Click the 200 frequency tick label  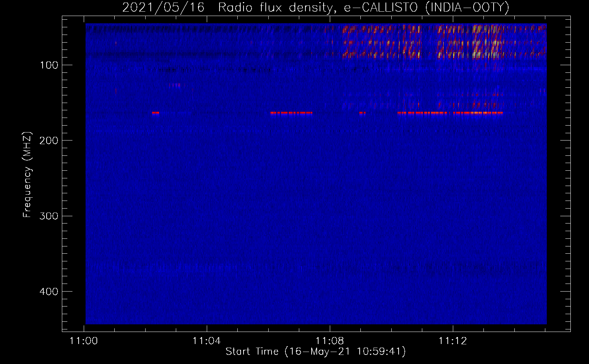(x=49, y=141)
